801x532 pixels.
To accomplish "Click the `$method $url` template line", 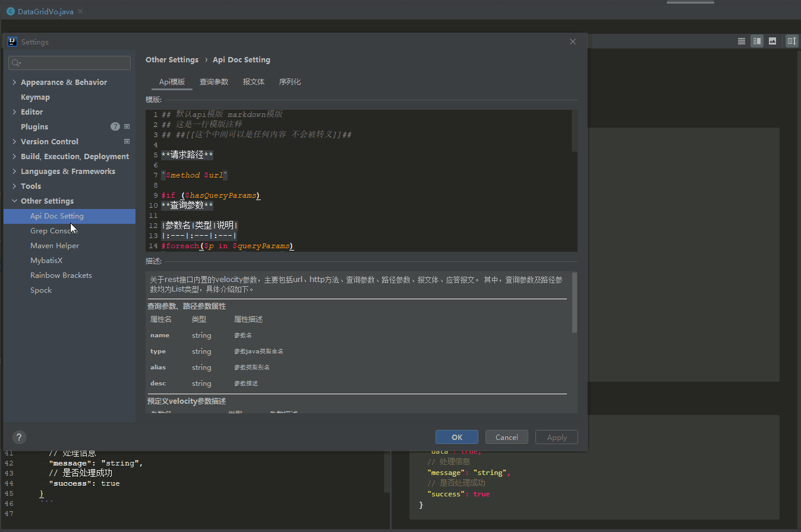I will (x=194, y=175).
